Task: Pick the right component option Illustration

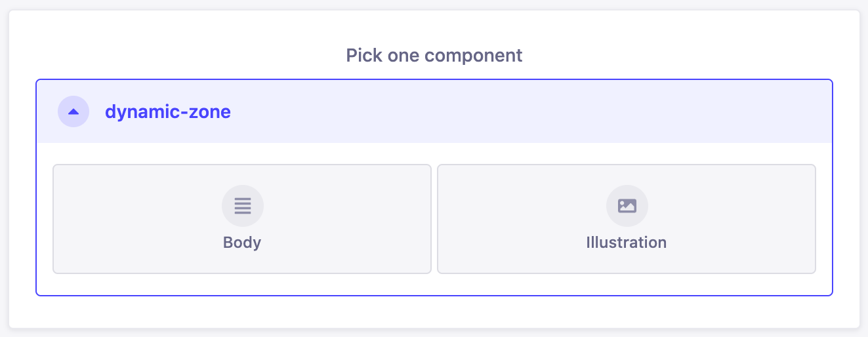Action: (x=626, y=219)
